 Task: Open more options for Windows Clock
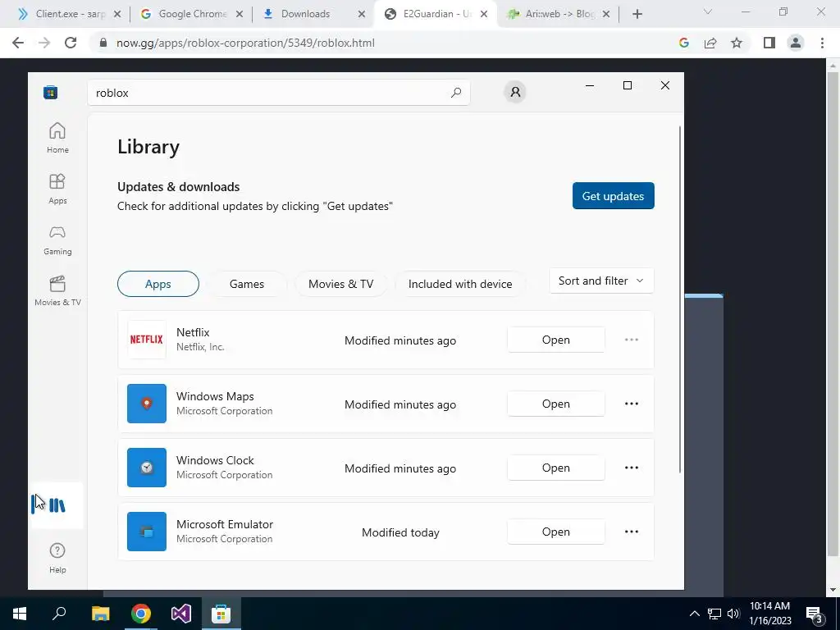coord(632,468)
